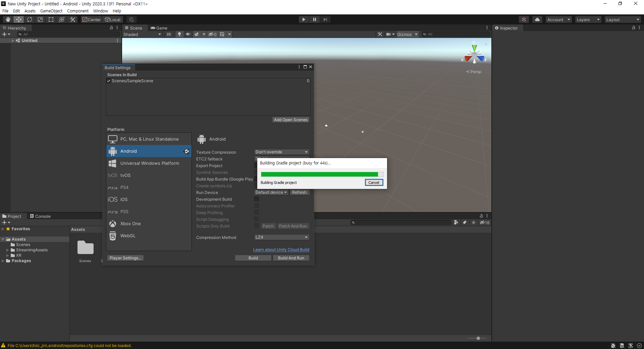The height and width of the screenshot is (349, 644).
Task: Expand the Packages folder
Action: click(x=3, y=261)
